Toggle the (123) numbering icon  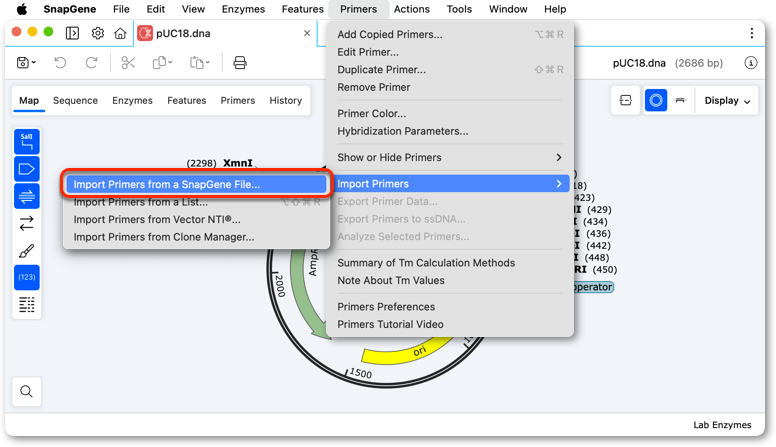point(27,277)
